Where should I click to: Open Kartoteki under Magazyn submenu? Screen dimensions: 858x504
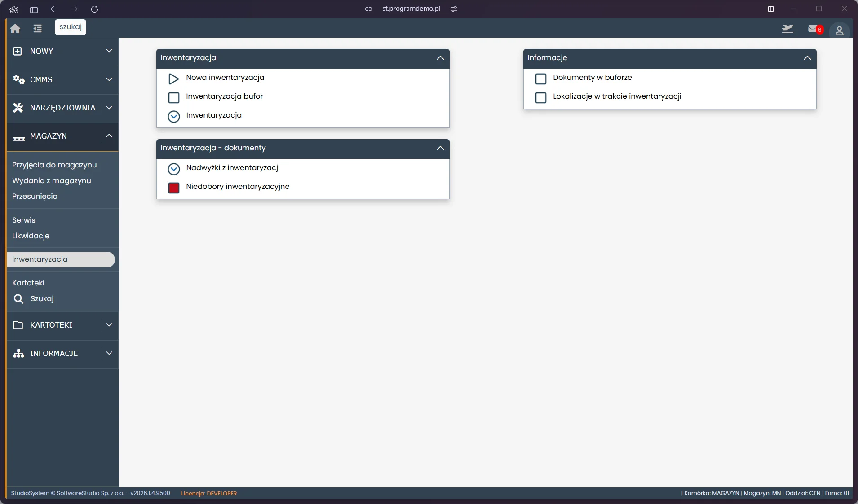[28, 283]
